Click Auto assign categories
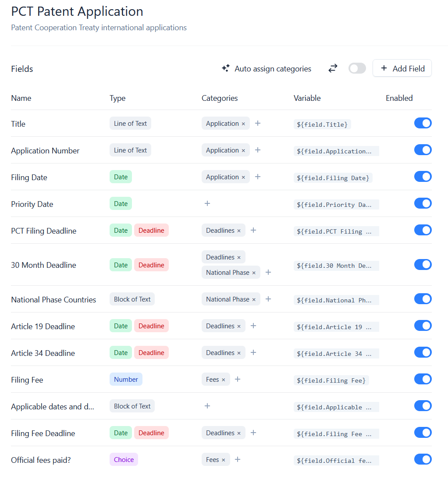This screenshot has height=483, width=448. coord(267,69)
